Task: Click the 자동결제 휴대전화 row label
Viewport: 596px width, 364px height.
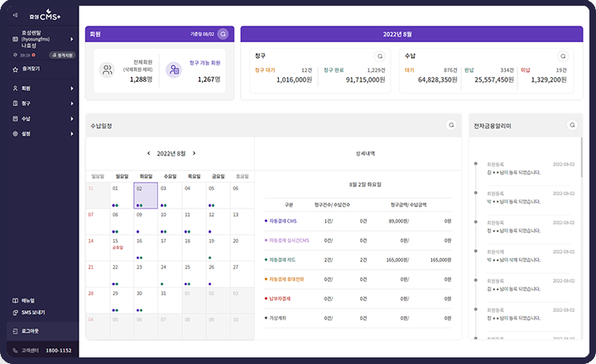Action: 286,280
